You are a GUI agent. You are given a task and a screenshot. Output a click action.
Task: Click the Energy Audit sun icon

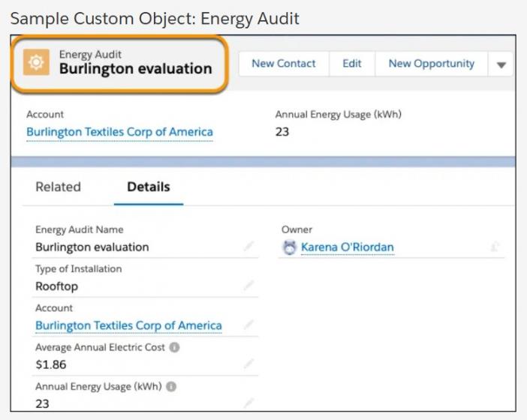pyautogui.click(x=36, y=62)
